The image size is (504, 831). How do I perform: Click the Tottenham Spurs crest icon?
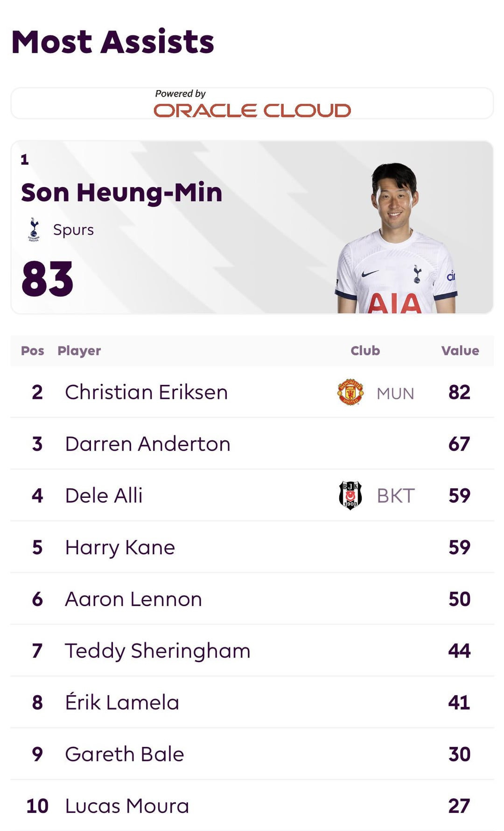(x=34, y=230)
